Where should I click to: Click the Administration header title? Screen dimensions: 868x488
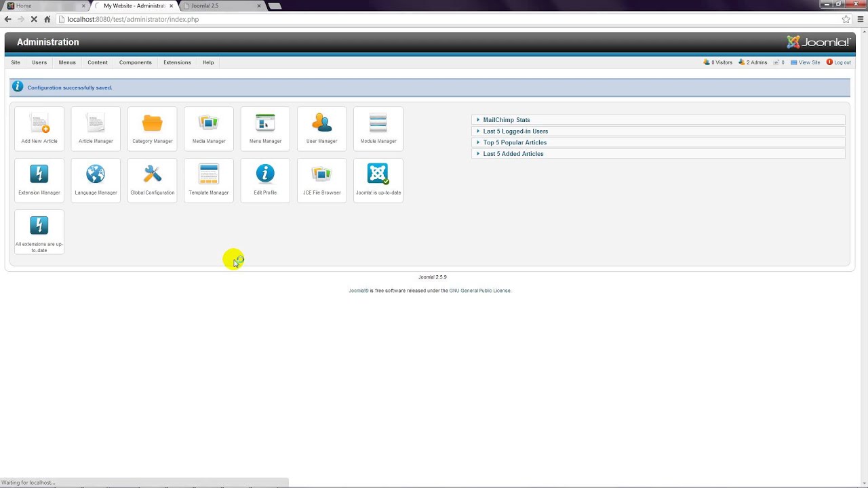click(x=48, y=42)
